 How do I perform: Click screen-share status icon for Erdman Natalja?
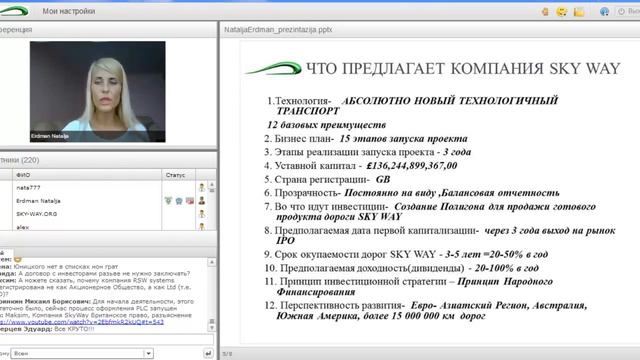pyautogui.click(x=190, y=201)
